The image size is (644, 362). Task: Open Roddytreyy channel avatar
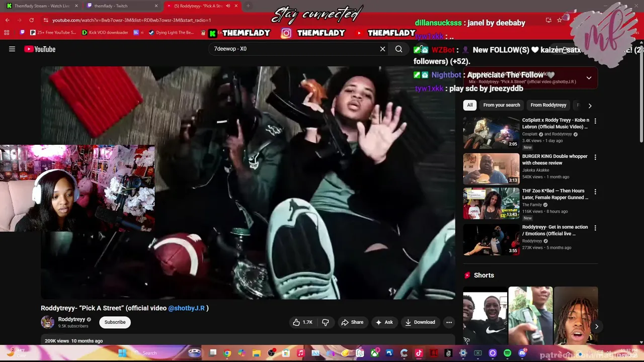[x=47, y=322]
